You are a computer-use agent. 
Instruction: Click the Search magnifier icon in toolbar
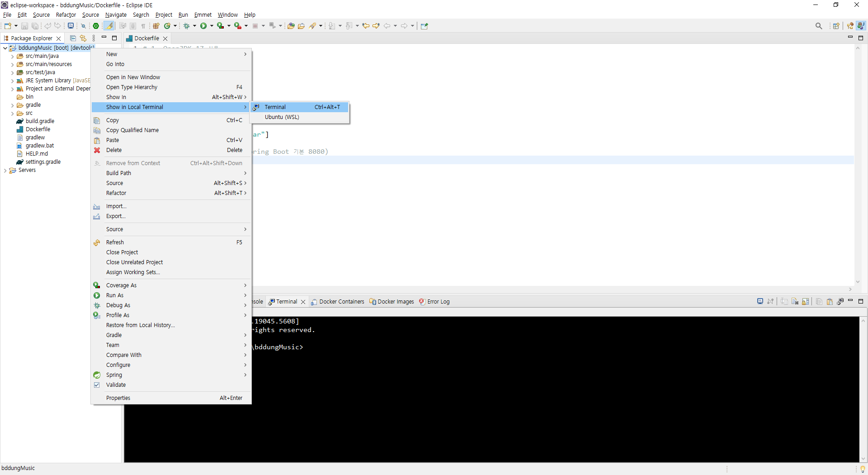coord(819,26)
